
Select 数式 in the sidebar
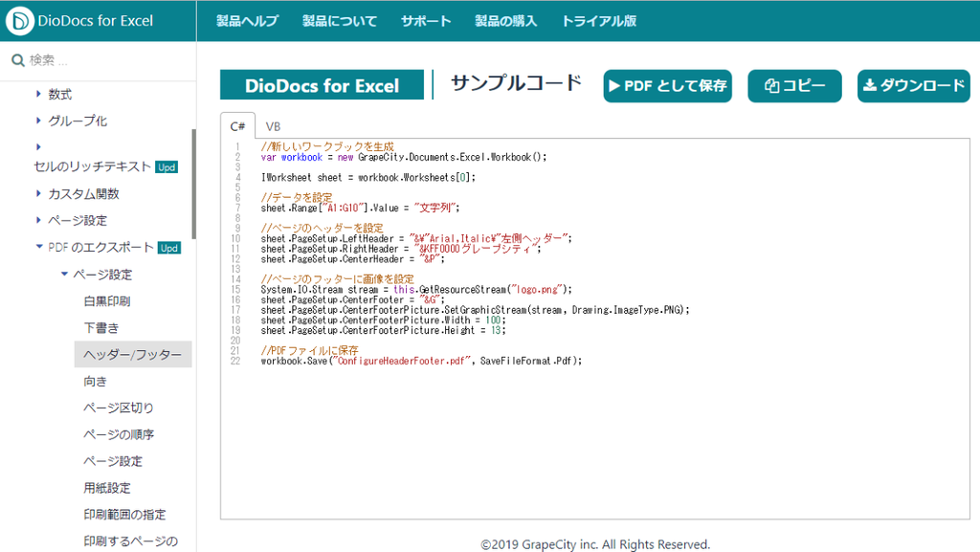60,95
